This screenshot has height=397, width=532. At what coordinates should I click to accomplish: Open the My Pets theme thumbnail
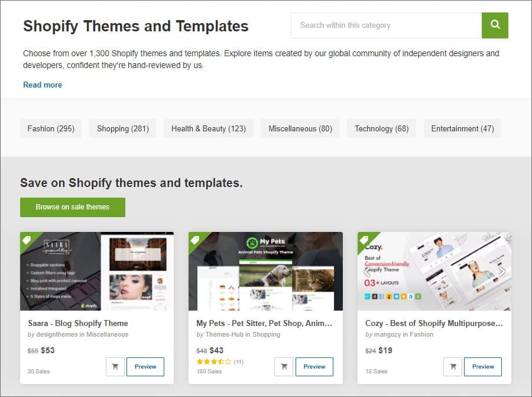[265, 271]
